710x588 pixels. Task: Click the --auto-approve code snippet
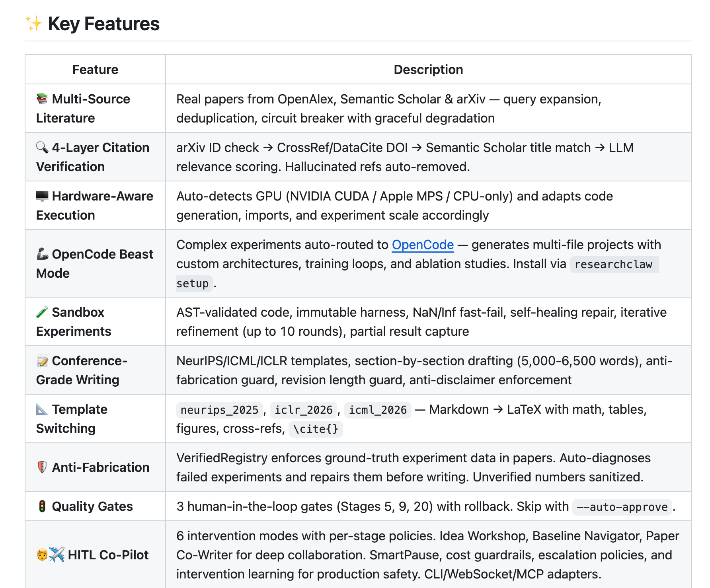pyautogui.click(x=622, y=507)
